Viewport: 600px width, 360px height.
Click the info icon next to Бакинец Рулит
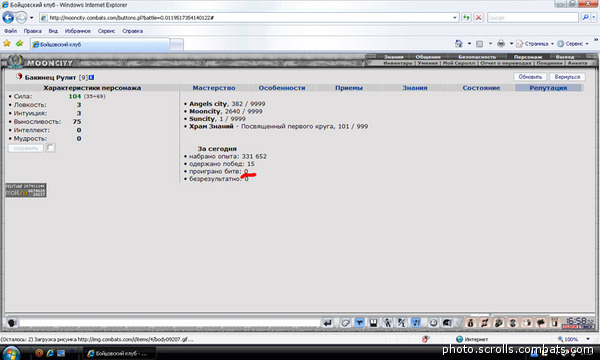[91, 77]
